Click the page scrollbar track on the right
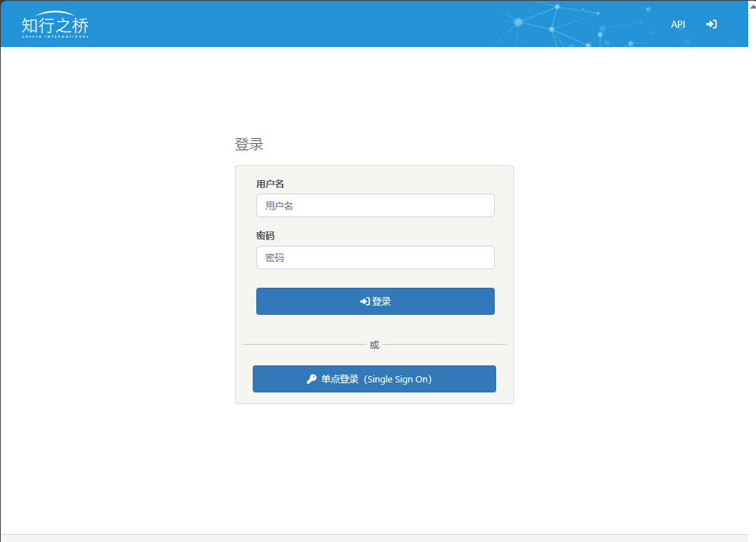This screenshot has width=756, height=542. [751, 285]
